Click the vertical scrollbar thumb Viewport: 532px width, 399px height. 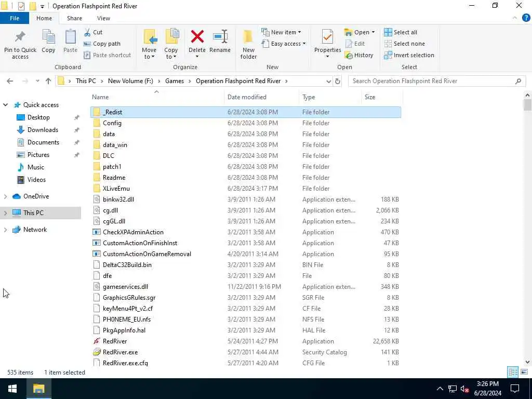[x=527, y=105]
